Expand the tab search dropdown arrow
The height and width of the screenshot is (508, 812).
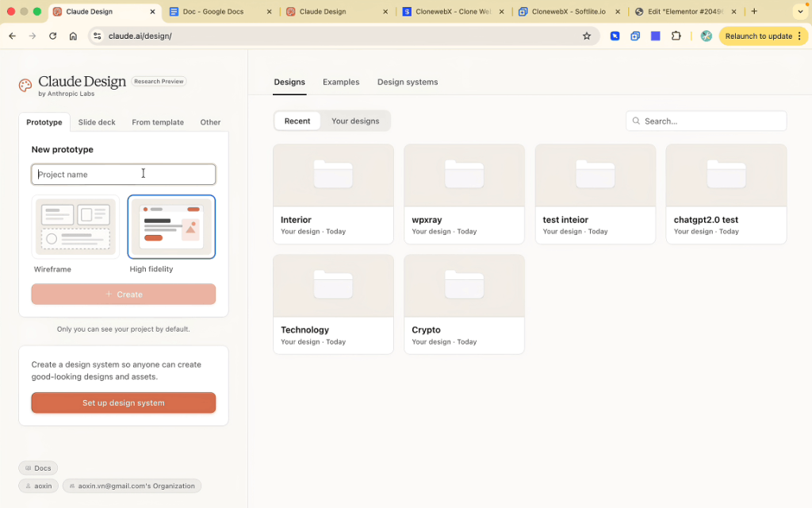tap(801, 11)
